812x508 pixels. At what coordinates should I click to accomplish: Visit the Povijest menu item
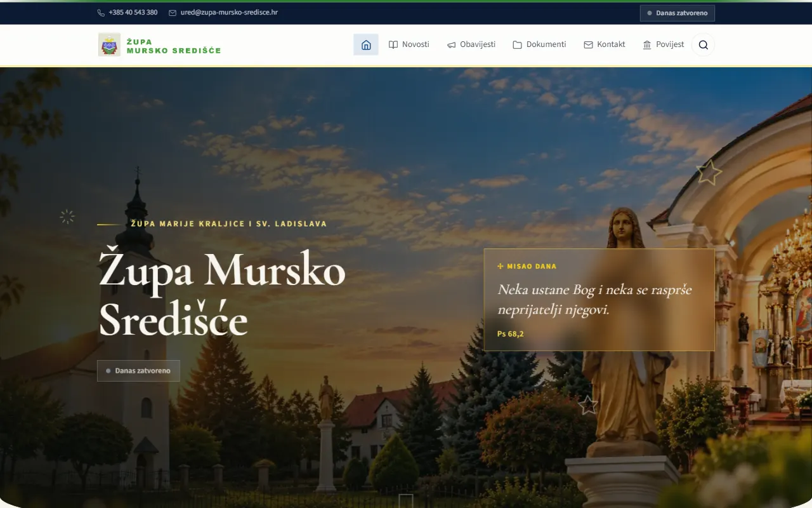tap(664, 44)
